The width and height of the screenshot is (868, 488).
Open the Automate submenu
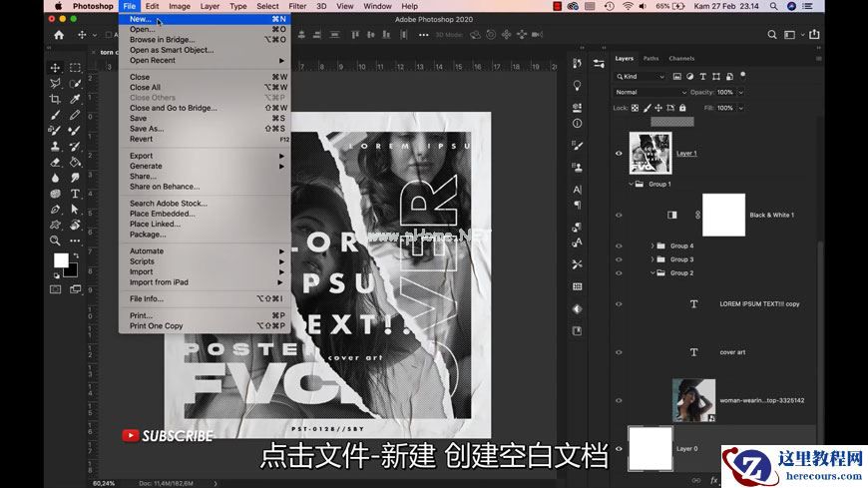(205, 250)
